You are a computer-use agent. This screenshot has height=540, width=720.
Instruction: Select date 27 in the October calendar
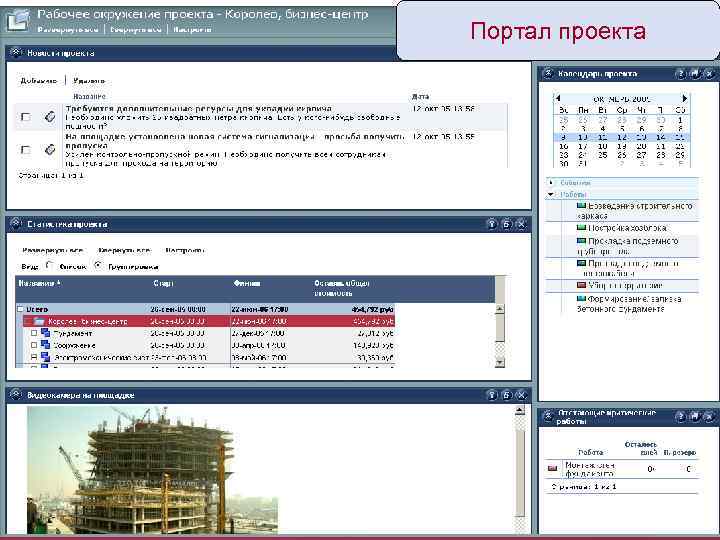coord(641,155)
